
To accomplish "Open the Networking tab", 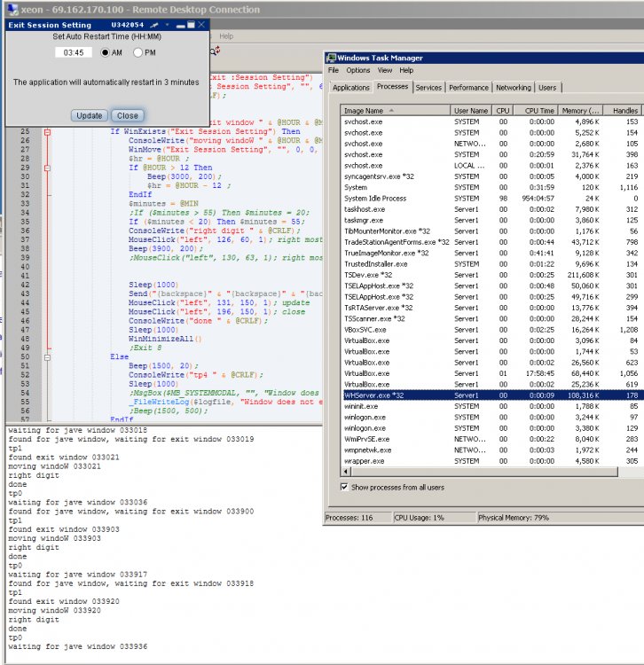I will coord(513,88).
